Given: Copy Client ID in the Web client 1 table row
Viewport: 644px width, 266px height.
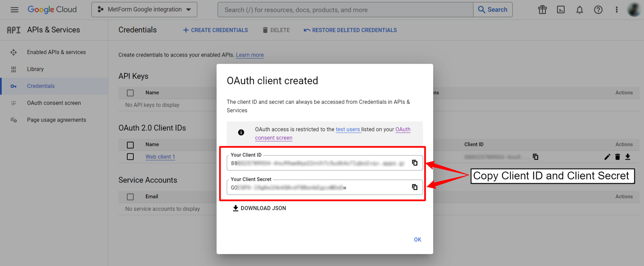Looking at the screenshot, I should tap(535, 157).
